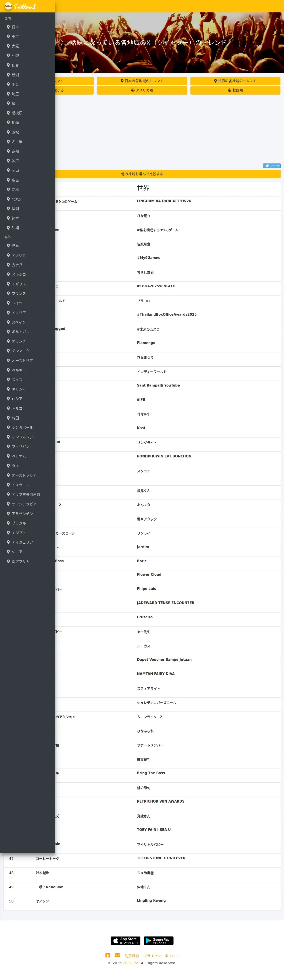Select 新潟 in the sidebar
The height and width of the screenshot is (980, 284).
[x=15, y=75]
